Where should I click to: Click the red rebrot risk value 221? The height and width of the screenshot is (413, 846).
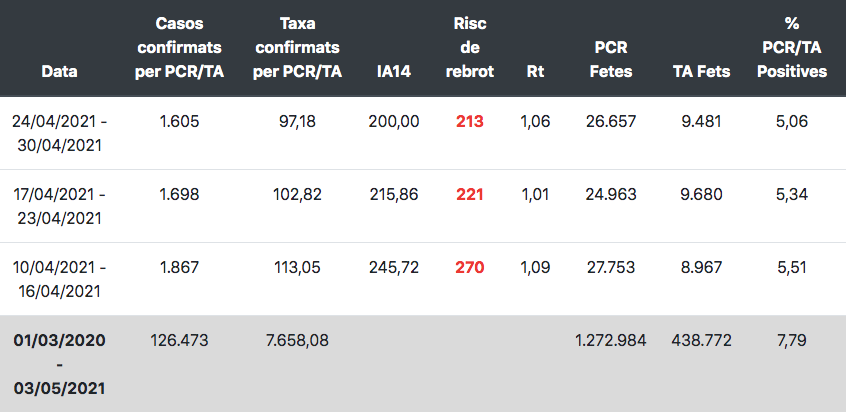(x=469, y=195)
